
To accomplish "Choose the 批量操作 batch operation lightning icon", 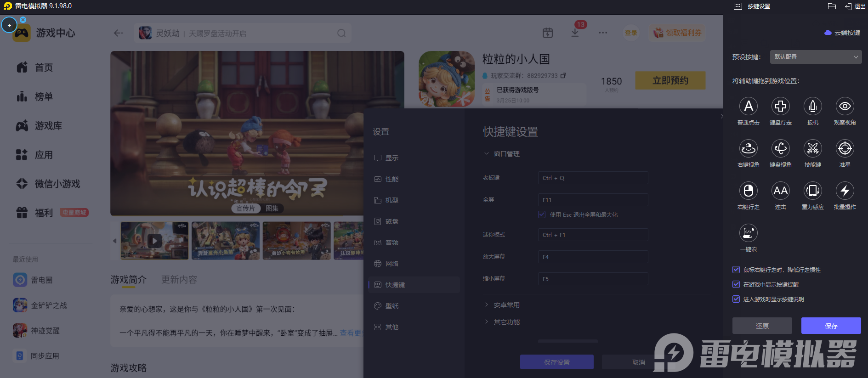I will tap(845, 191).
